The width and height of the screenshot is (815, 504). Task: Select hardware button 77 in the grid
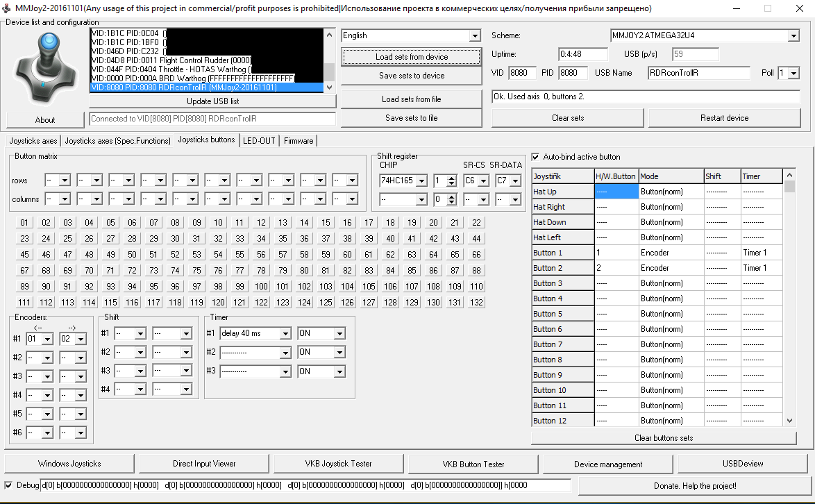click(240, 271)
